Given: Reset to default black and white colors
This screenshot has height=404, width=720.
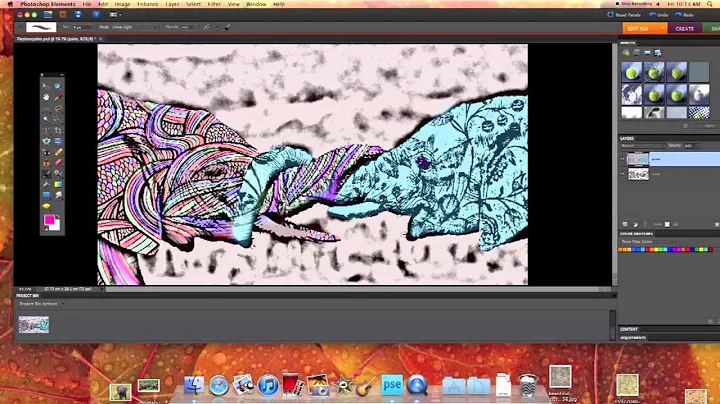Looking at the screenshot, I should [45, 228].
